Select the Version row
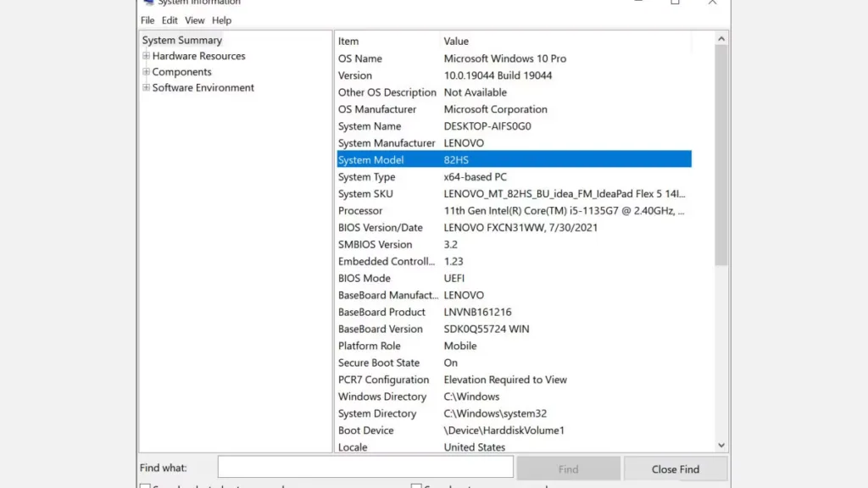 click(514, 75)
